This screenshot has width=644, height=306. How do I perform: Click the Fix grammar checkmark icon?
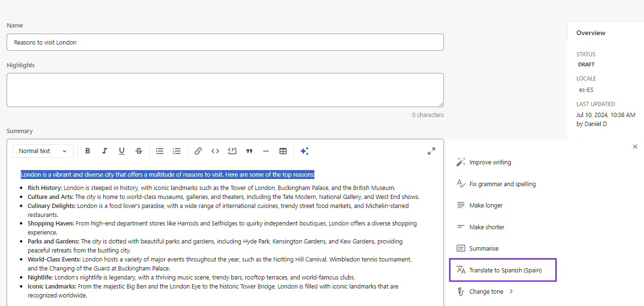click(x=461, y=184)
